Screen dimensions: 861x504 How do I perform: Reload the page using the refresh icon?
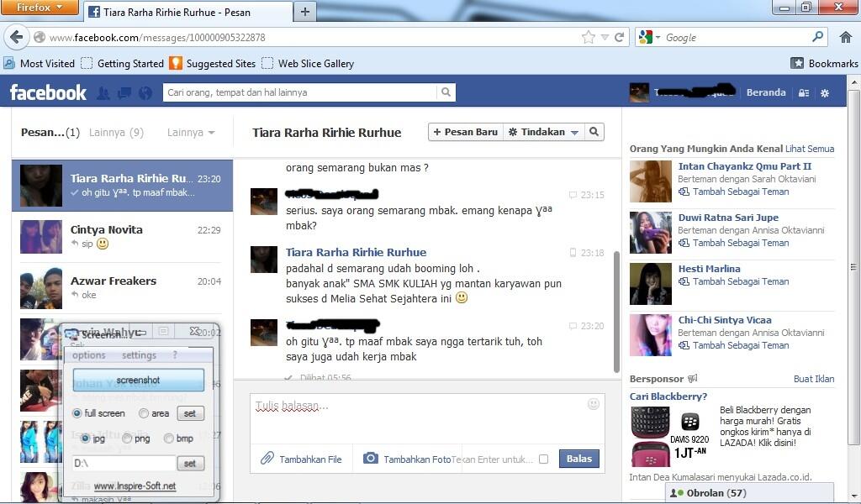coord(620,37)
